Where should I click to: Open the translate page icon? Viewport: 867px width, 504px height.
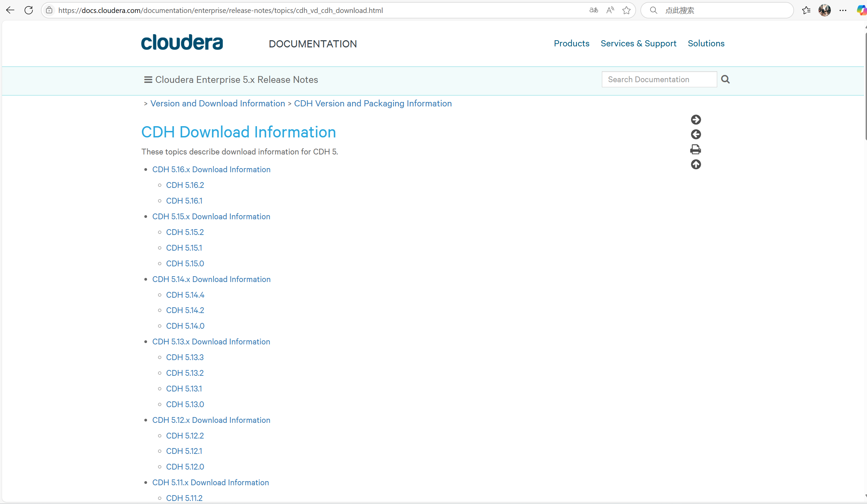click(x=593, y=10)
